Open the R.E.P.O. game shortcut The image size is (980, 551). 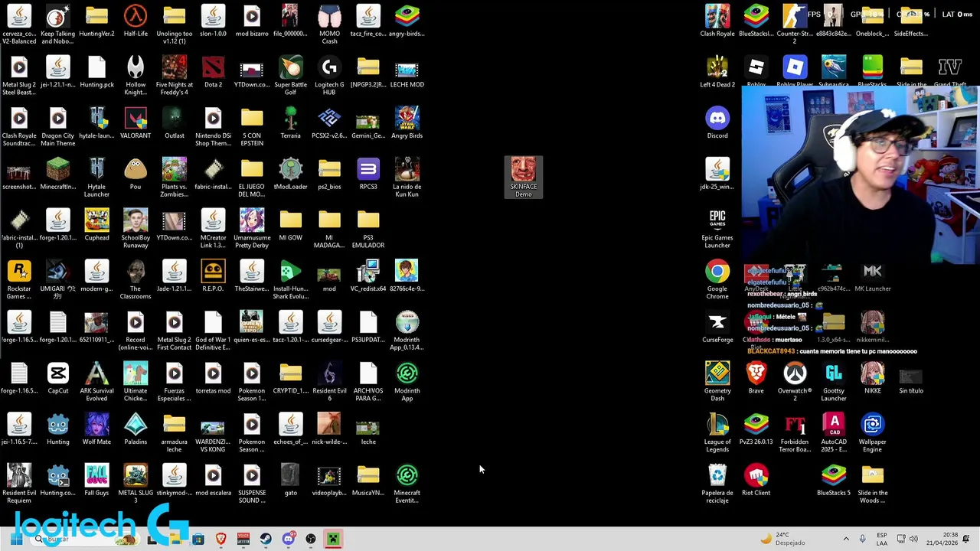tap(213, 277)
